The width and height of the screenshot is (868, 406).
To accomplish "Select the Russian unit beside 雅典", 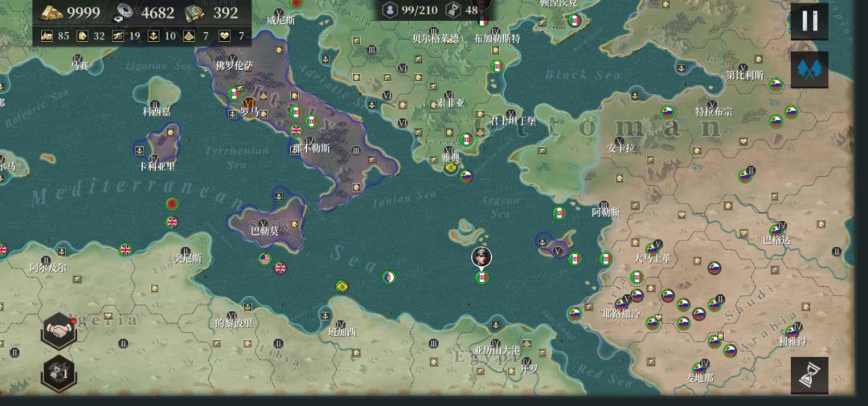I will [x=466, y=176].
